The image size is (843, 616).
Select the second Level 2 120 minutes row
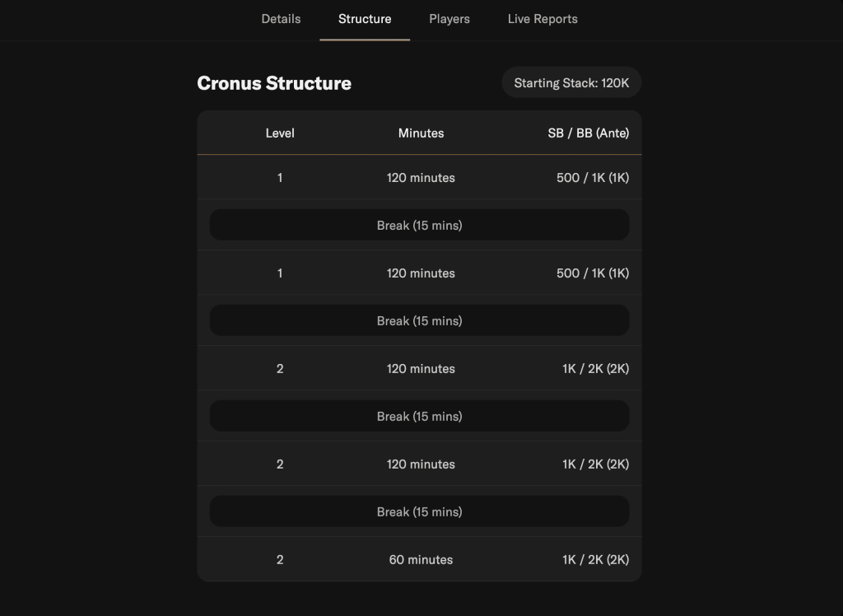[x=419, y=464]
